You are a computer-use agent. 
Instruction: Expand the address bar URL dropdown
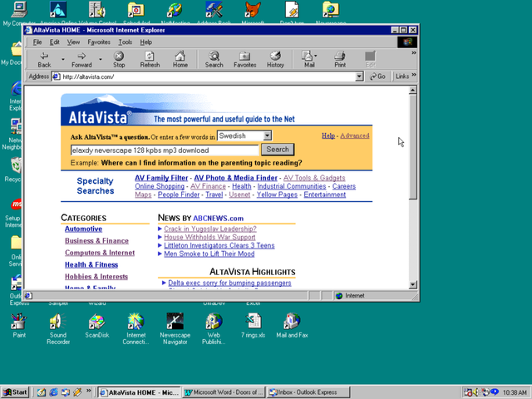(x=359, y=76)
